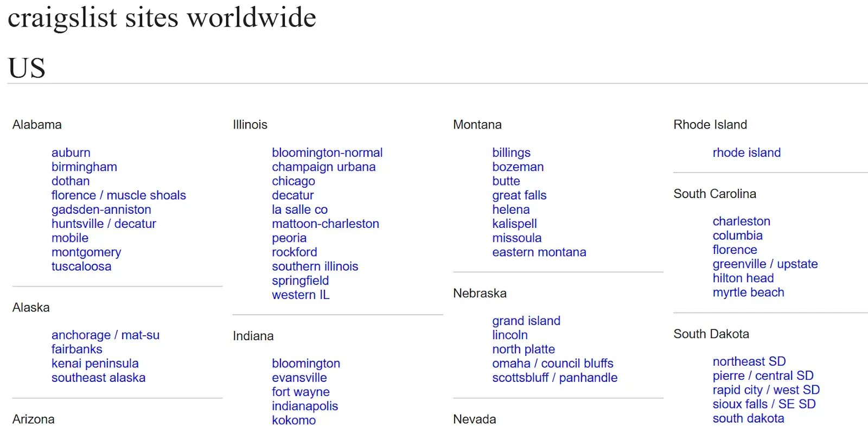Image resolution: width=868 pixels, height=427 pixels.
Task: Go to anchorage / mat-su
Action: click(105, 335)
